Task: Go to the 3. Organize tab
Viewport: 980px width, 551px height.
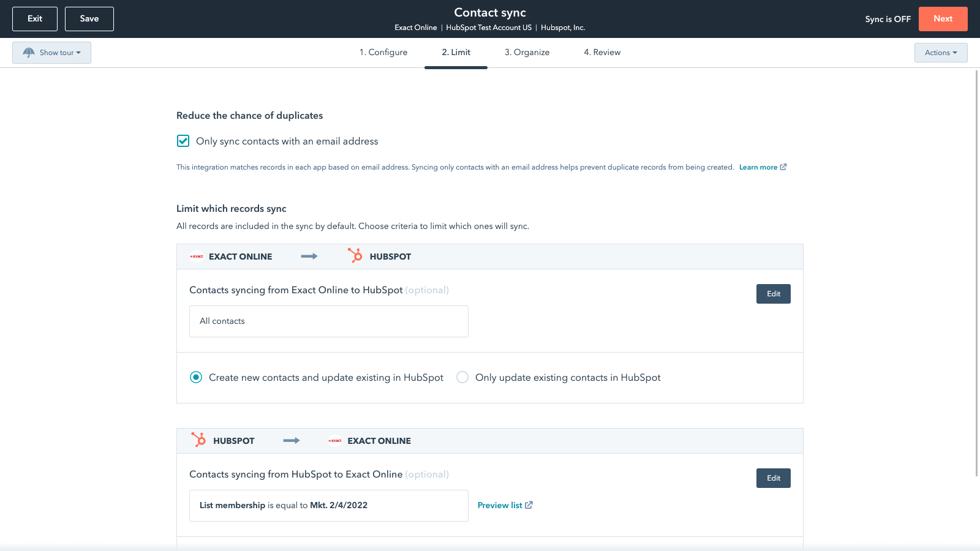Action: coord(527,53)
